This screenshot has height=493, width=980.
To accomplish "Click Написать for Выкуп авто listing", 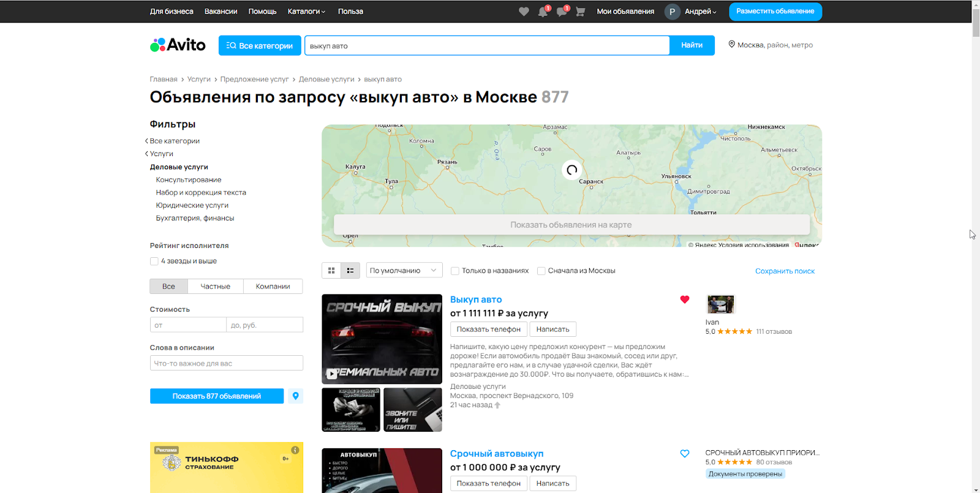I will [553, 329].
